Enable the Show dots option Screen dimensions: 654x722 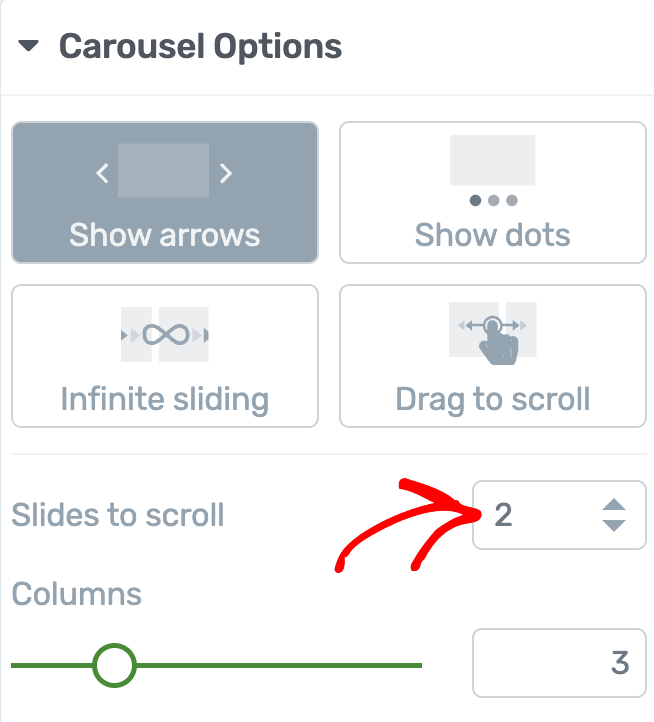(493, 192)
